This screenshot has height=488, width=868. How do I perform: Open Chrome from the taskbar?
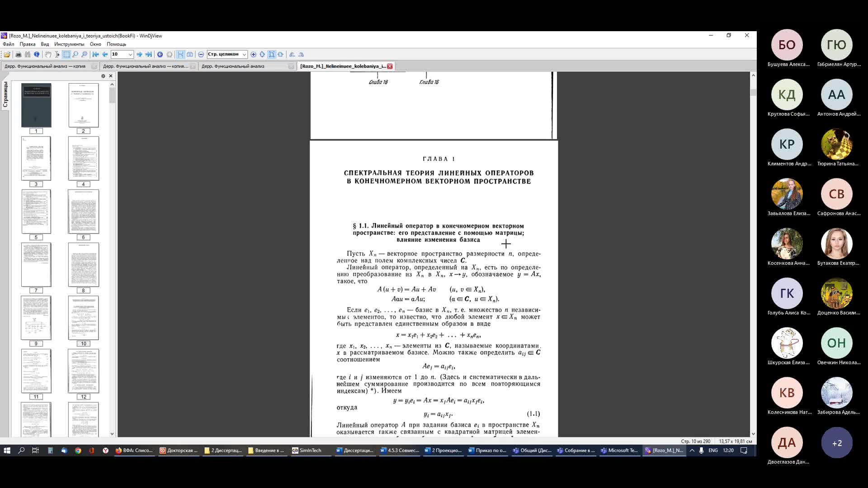point(78,450)
